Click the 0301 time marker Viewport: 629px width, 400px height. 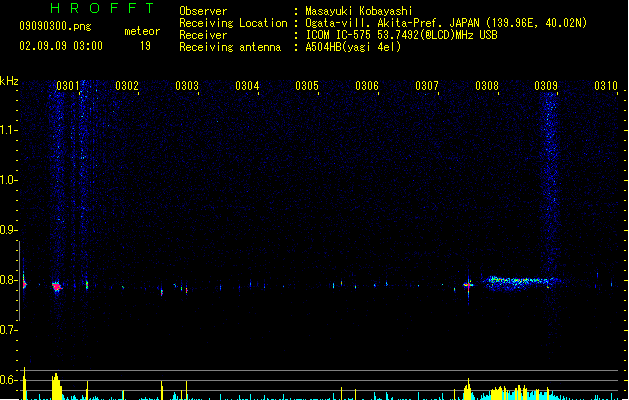click(68, 86)
